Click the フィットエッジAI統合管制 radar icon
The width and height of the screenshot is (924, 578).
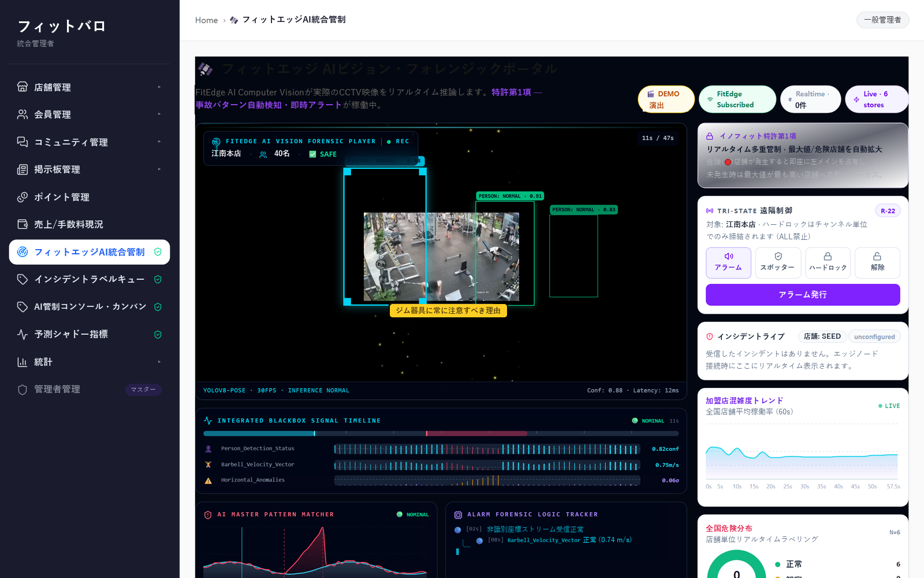click(23, 252)
